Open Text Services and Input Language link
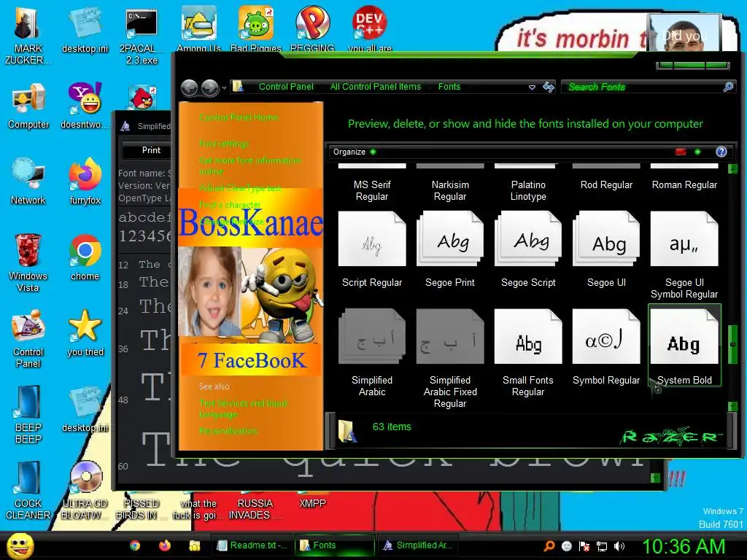 pyautogui.click(x=243, y=409)
